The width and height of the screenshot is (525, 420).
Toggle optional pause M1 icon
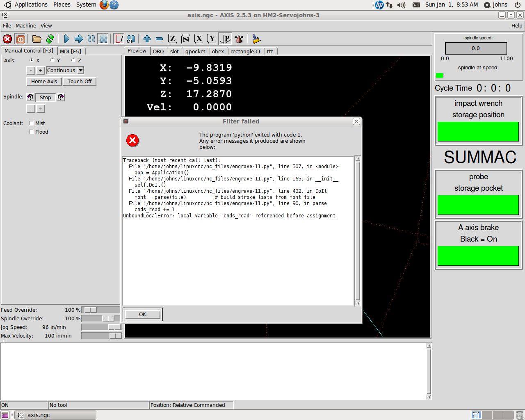pos(131,39)
